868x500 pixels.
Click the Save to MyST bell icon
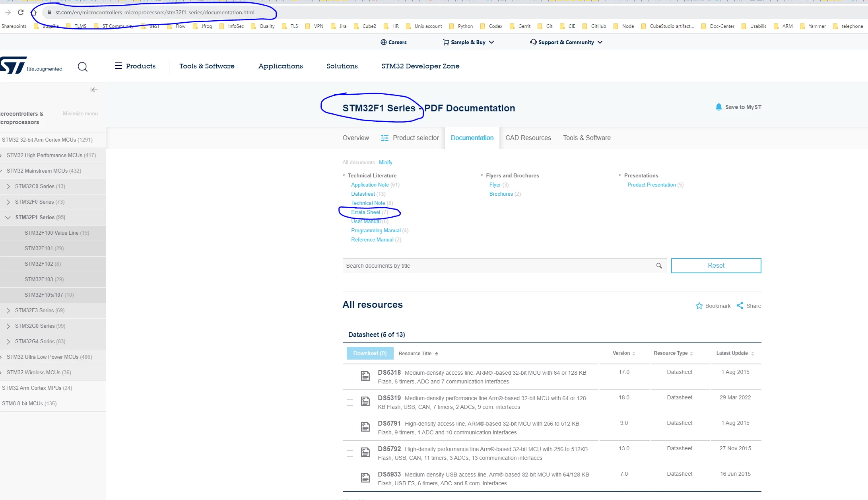pos(718,107)
